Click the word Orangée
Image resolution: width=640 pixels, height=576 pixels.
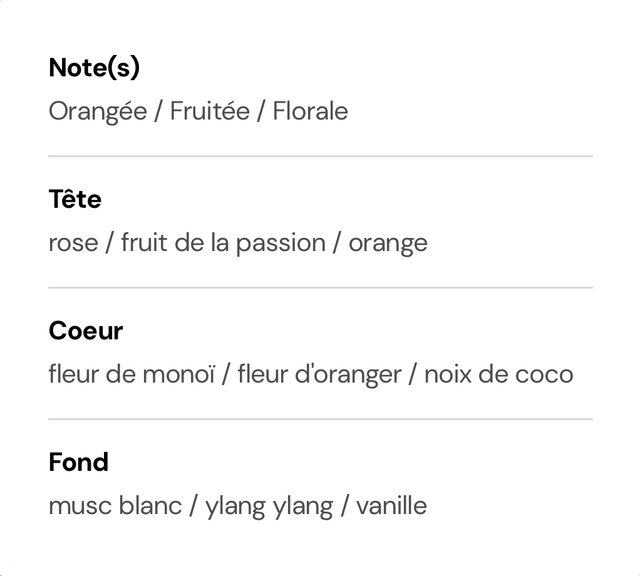[98, 111]
